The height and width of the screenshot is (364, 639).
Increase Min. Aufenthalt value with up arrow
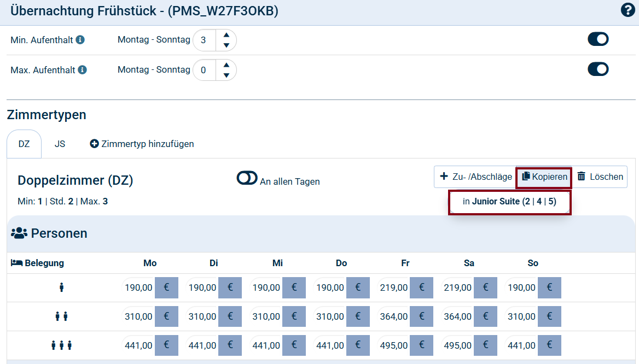pos(226,36)
